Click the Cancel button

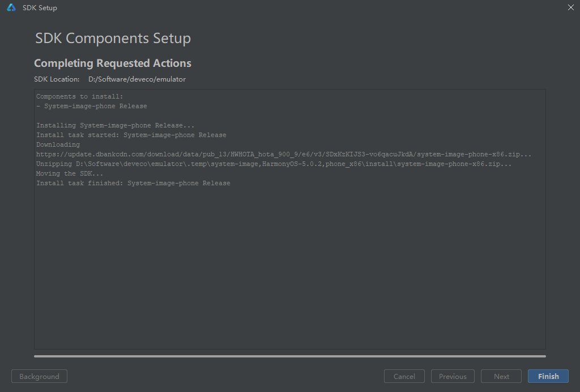click(404, 376)
